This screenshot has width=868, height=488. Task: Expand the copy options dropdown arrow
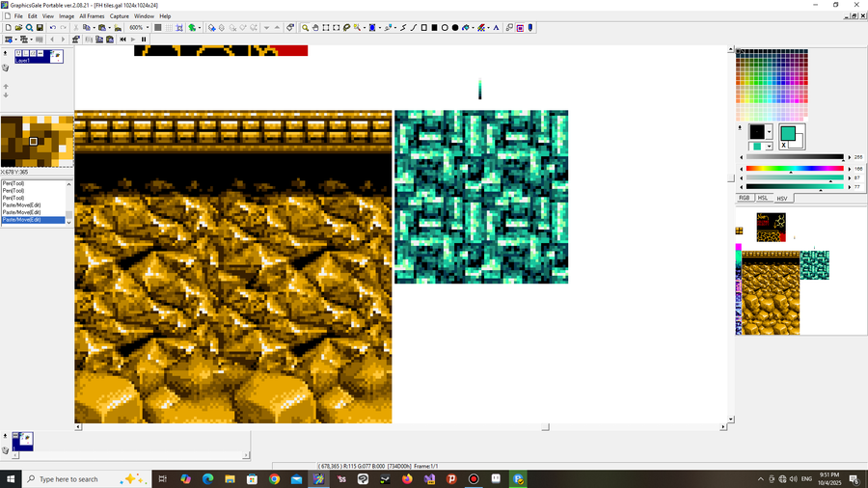point(95,28)
